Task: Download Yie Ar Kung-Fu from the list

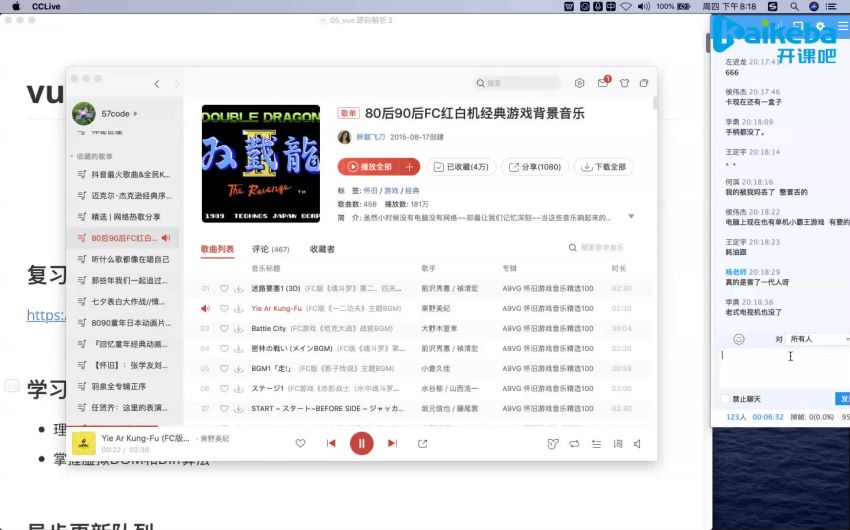Action: click(x=239, y=308)
